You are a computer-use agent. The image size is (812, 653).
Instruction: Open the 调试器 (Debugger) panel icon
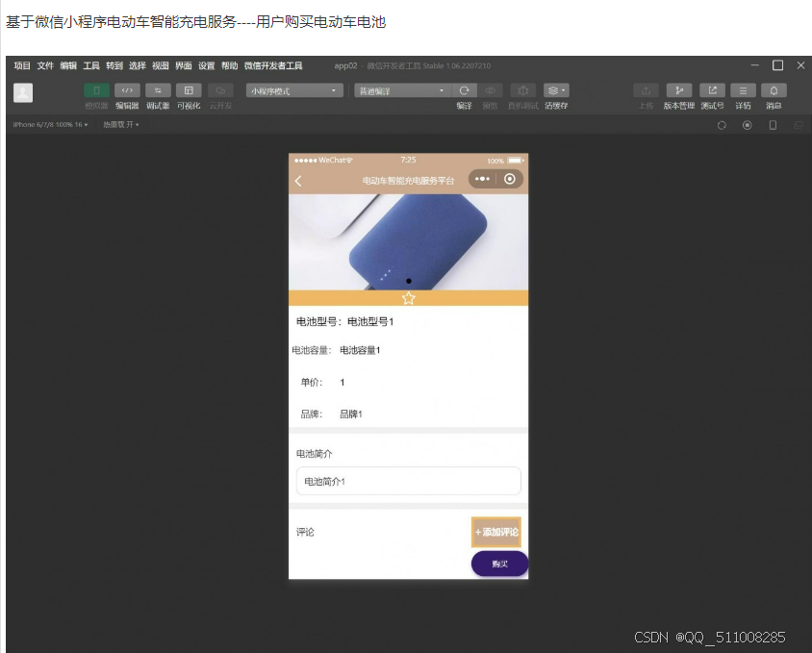coord(157,88)
